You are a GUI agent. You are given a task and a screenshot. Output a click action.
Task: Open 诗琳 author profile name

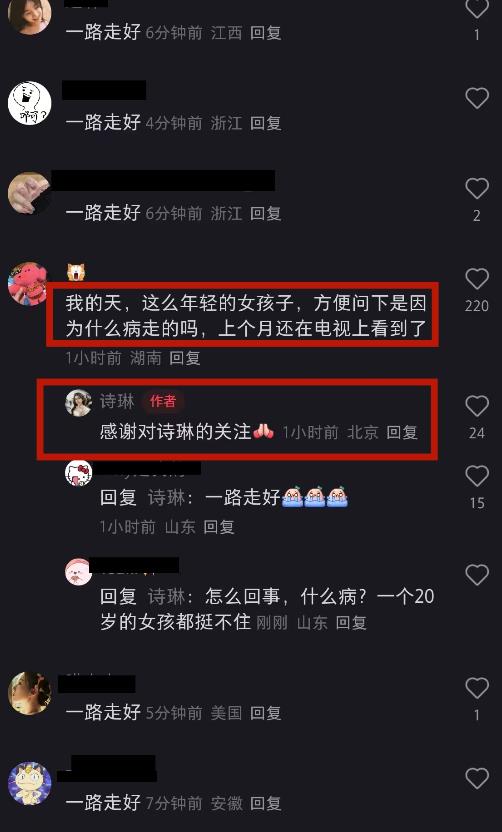[117, 402]
